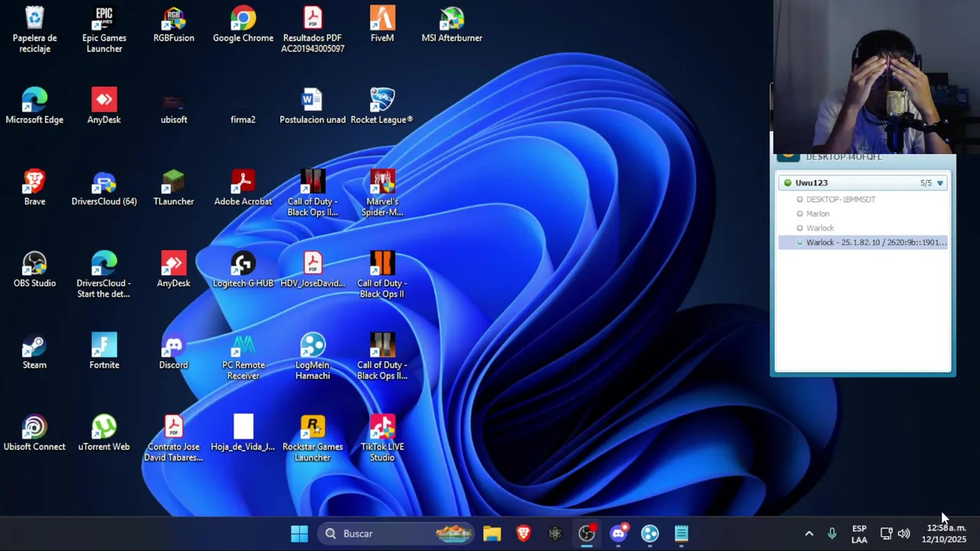Select the Contrato Jose David Tabares PDF
The height and width of the screenshot is (551, 980).
point(174,439)
